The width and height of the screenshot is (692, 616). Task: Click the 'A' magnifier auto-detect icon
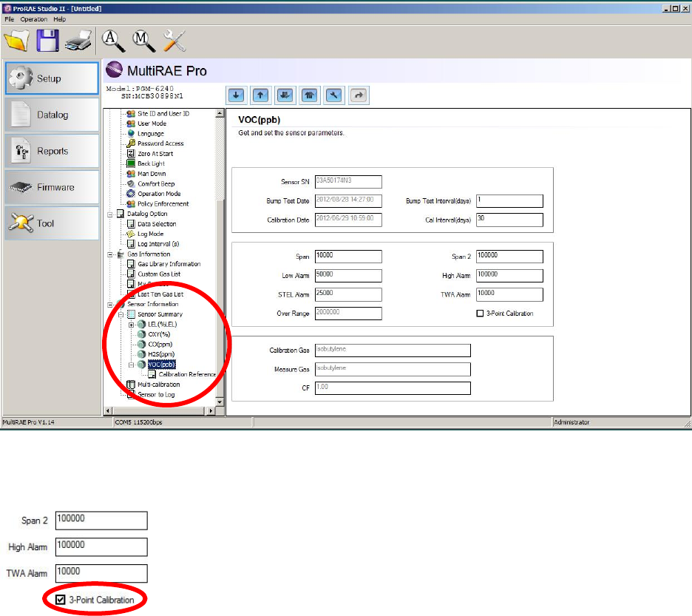tap(113, 41)
